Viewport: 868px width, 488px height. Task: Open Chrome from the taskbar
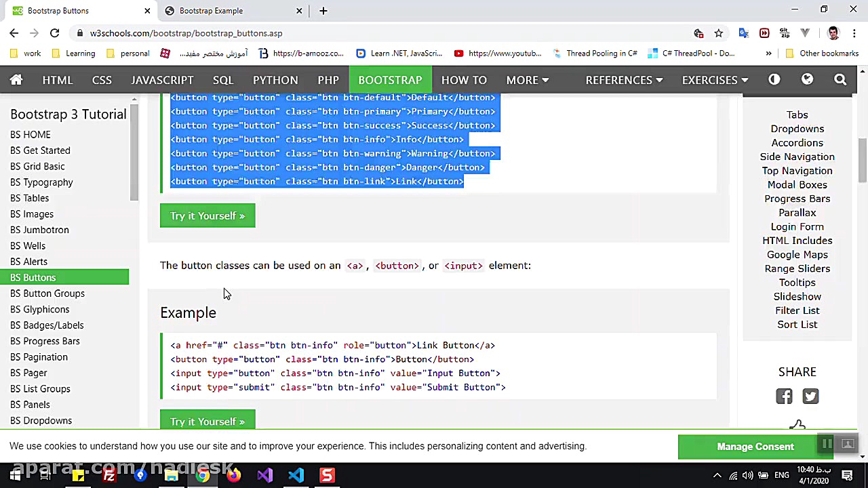203,474
